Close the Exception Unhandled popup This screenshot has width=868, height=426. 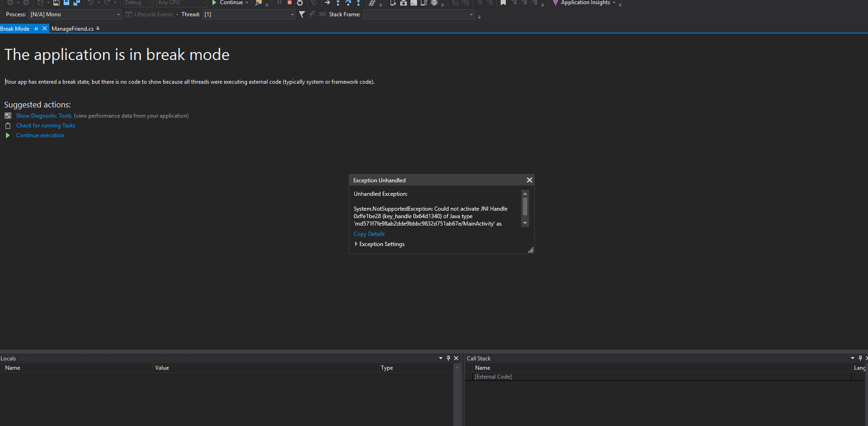(529, 180)
